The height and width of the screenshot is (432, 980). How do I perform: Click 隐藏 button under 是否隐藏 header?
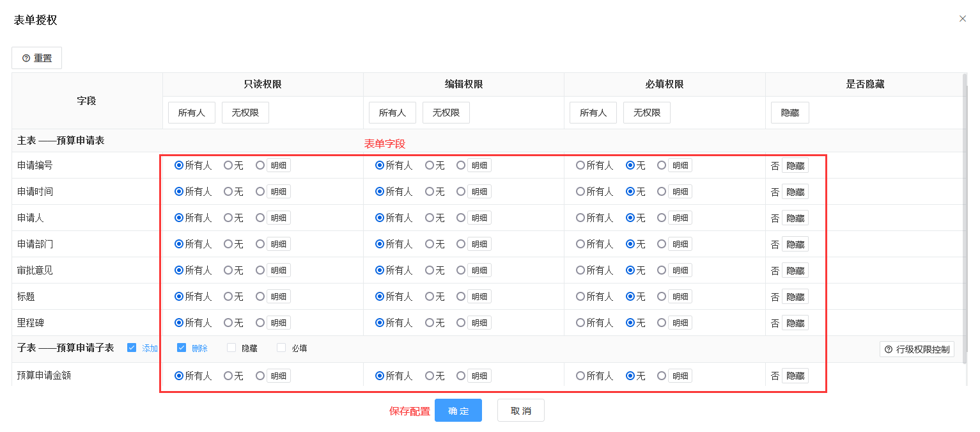[x=789, y=113]
